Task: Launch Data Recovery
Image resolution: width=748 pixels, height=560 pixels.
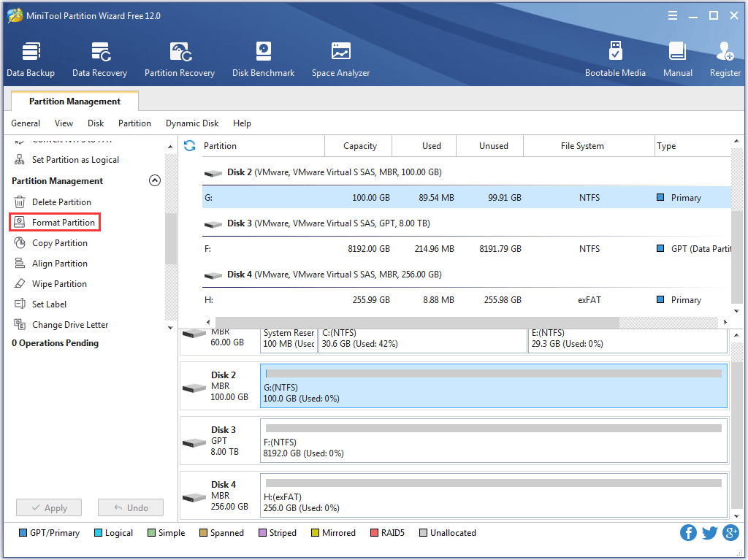Action: (99, 59)
